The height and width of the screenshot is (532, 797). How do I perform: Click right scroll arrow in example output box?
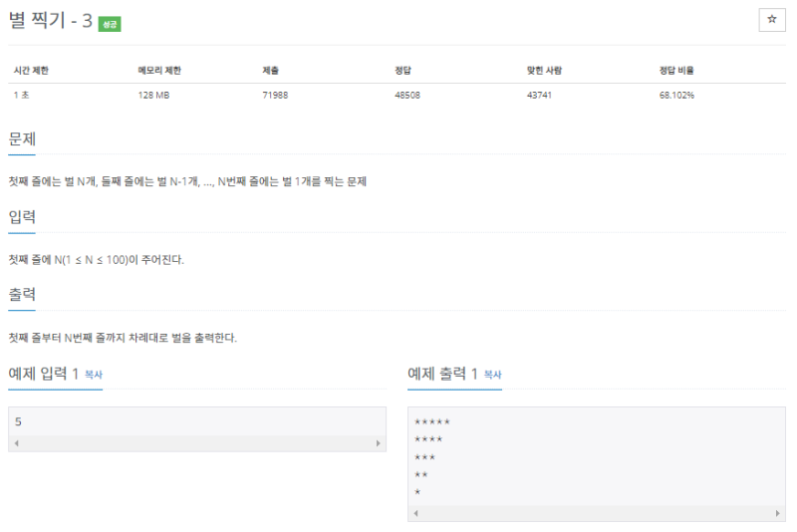pyautogui.click(x=777, y=513)
